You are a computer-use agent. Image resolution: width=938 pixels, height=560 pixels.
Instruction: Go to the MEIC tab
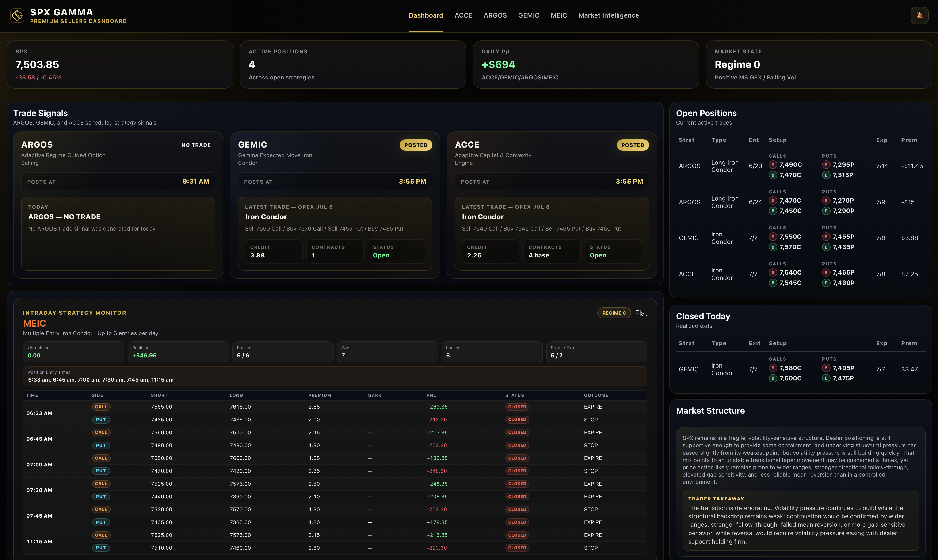(559, 15)
